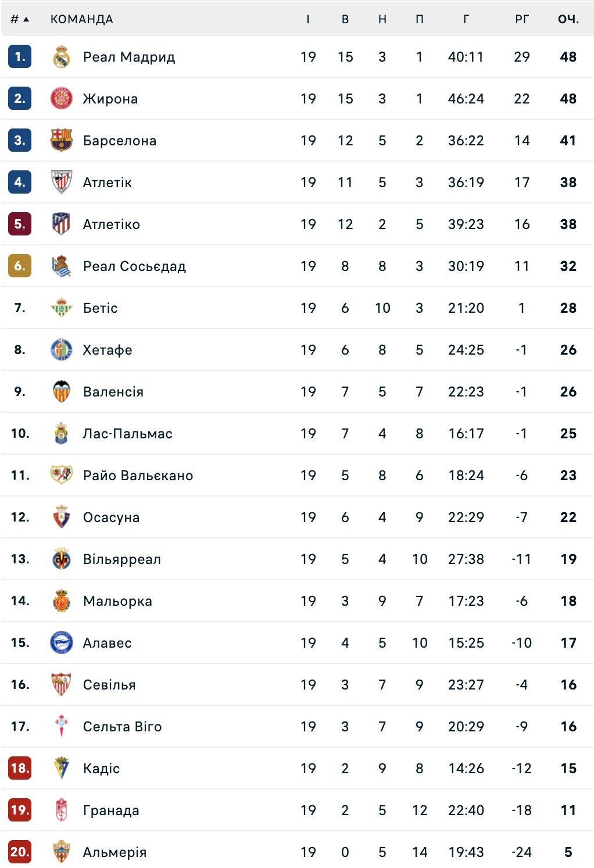Open the Атлетіко team link
Viewport: 594px width, 868px height.
[x=111, y=224]
